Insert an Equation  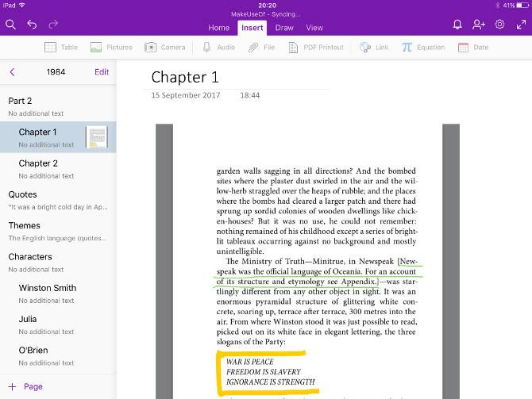[423, 47]
